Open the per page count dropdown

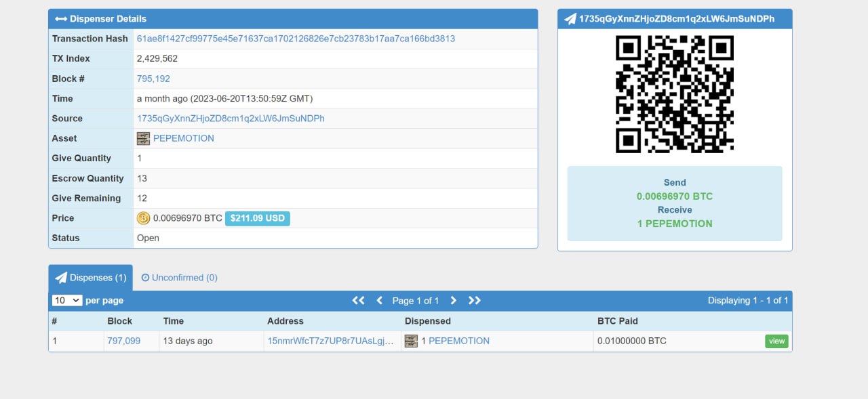click(x=67, y=300)
